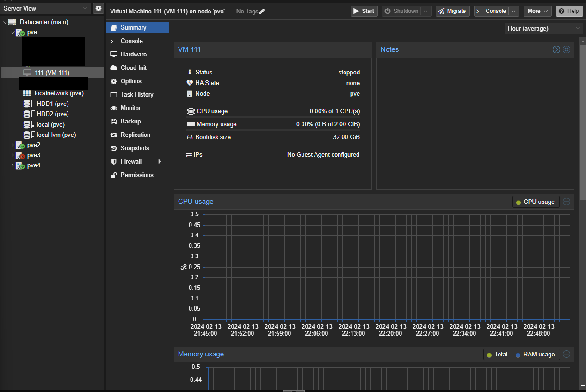Viewport: 586px width, 392px height.
Task: Click the gear icon on the Notes panel
Action: pyautogui.click(x=567, y=49)
